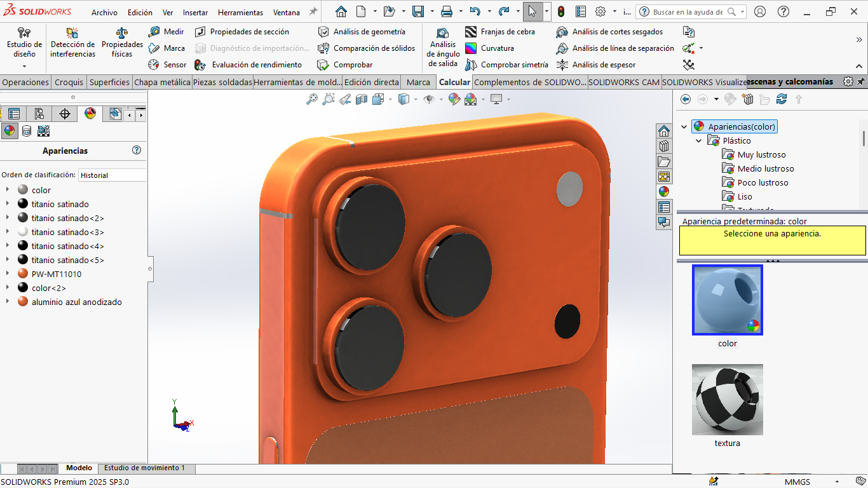Pin the menu bar with pushpin
This screenshot has width=868, height=488.
point(313,12)
